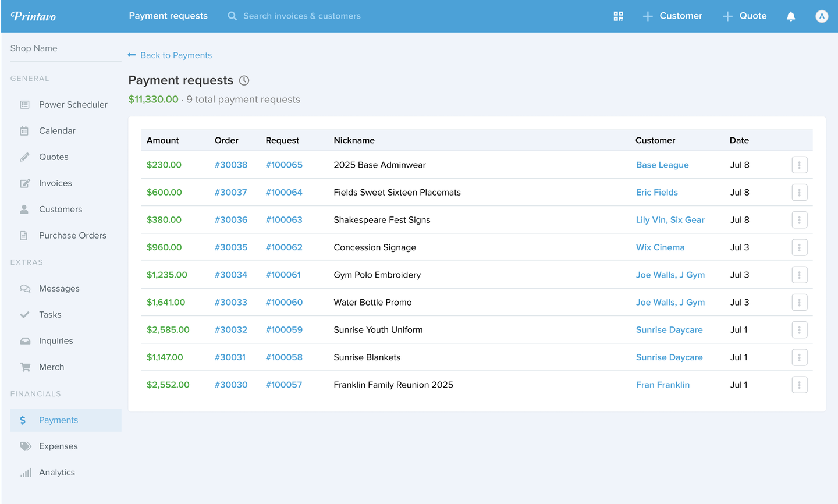Open options menu for Franklin Family Reunion row

pos(800,385)
